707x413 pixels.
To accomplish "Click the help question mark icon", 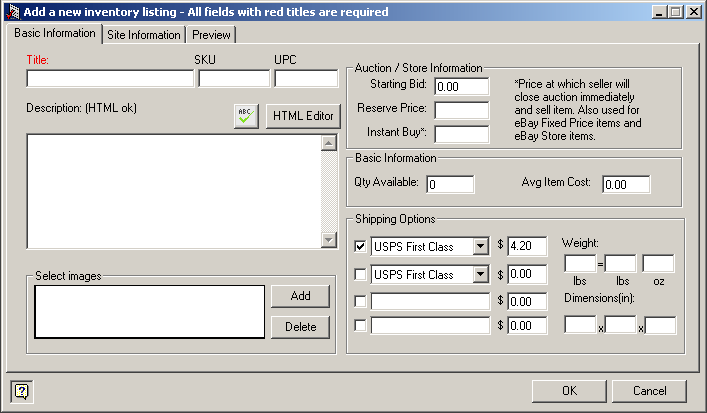I will tap(21, 391).
